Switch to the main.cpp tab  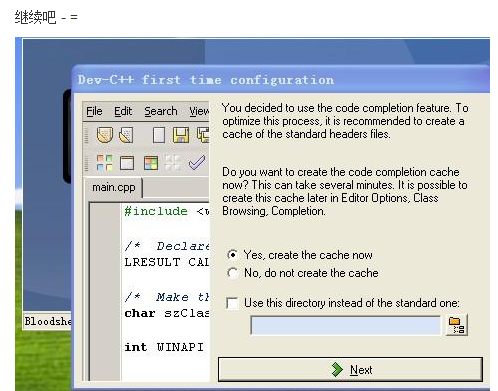[114, 187]
